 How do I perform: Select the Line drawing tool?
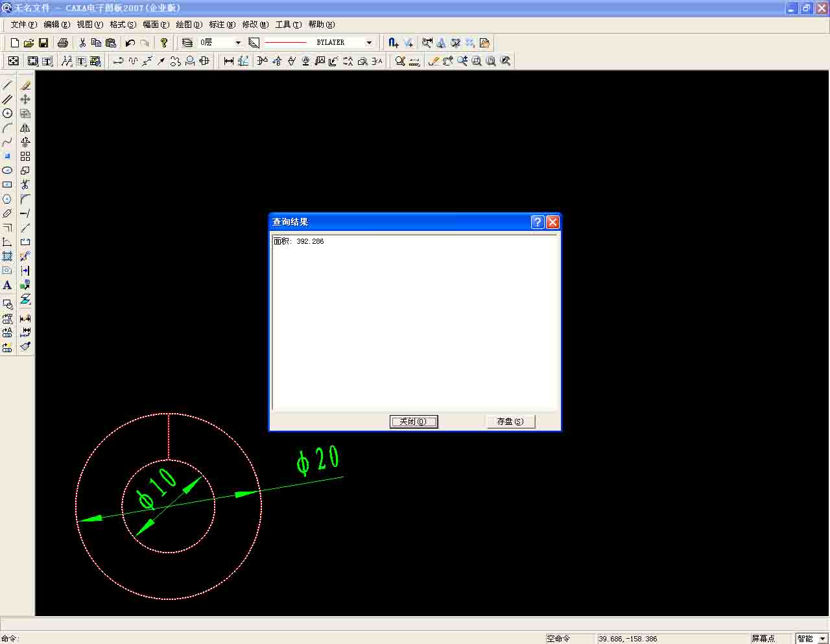(x=7, y=85)
